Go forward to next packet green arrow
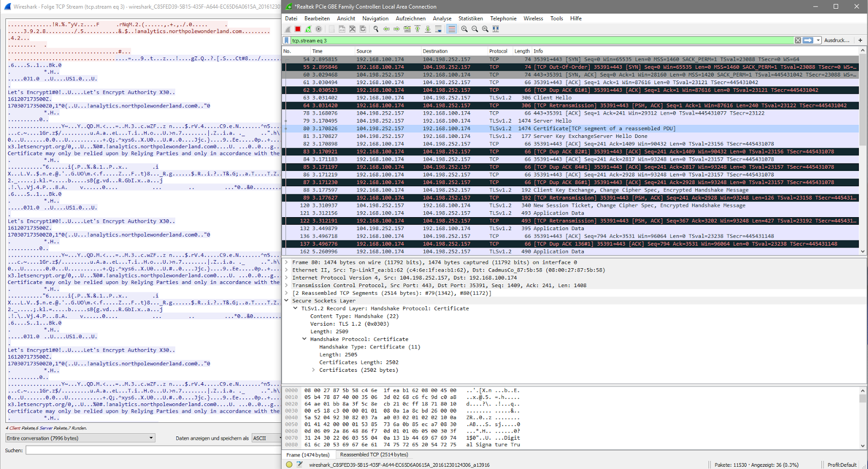 pos(397,29)
